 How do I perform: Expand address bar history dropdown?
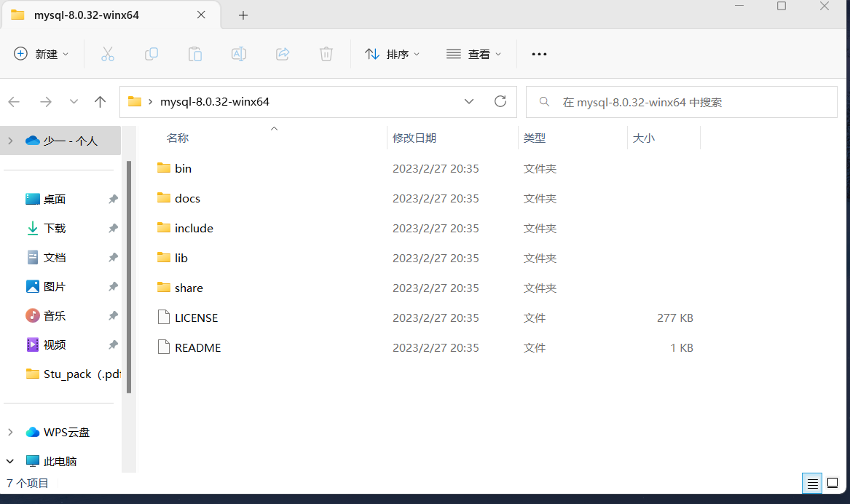(x=469, y=102)
